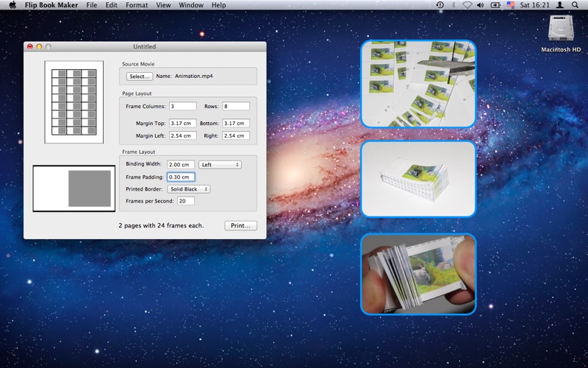The image size is (588, 368).
Task: Click the Time Machine menu bar icon
Action: click(x=440, y=5)
